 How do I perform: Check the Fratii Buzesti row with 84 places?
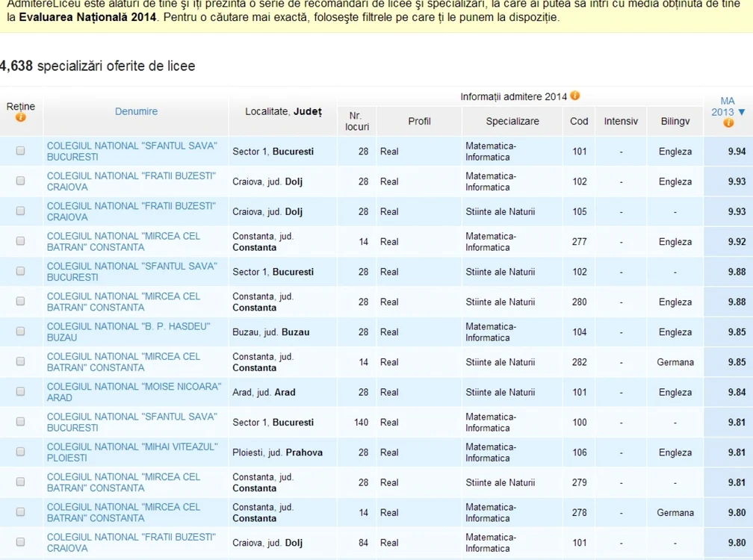[20, 542]
